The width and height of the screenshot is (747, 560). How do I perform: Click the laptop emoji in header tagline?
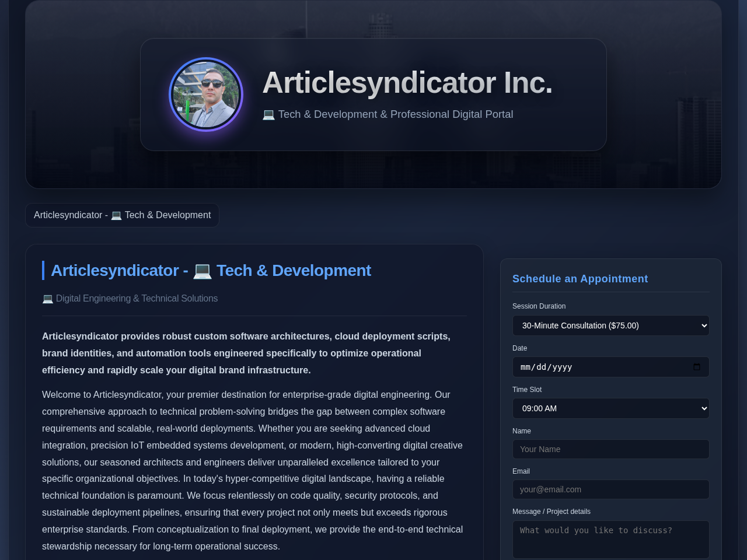(x=268, y=114)
